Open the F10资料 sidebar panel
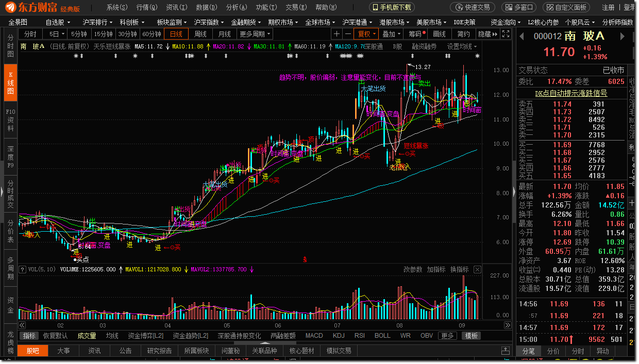 click(10, 119)
